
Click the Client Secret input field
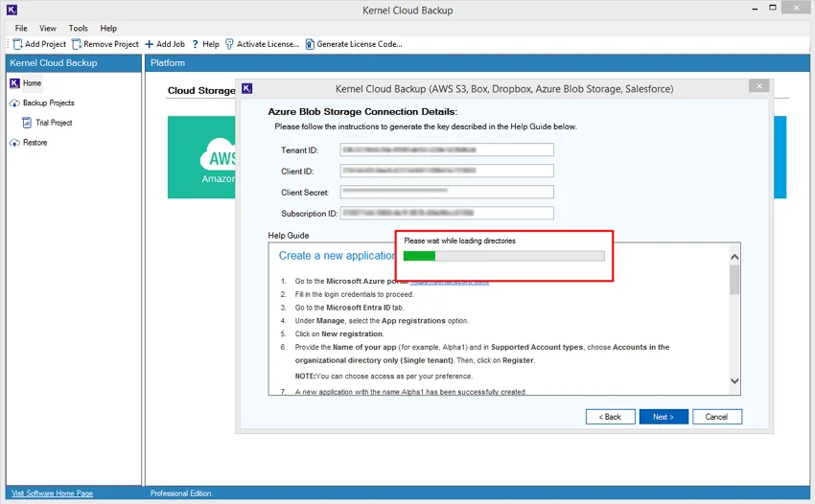coord(447,192)
